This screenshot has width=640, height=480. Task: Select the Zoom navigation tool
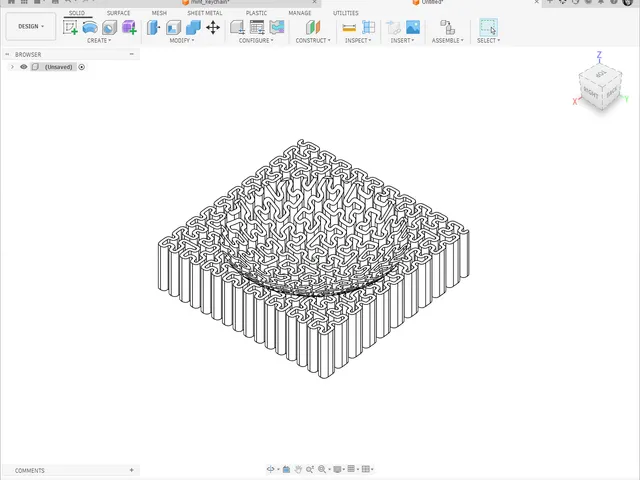point(310,469)
